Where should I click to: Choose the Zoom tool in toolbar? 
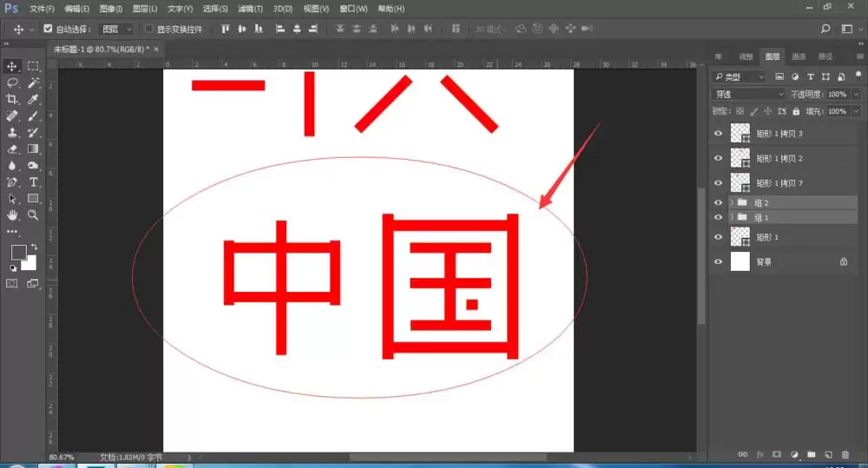pos(33,214)
